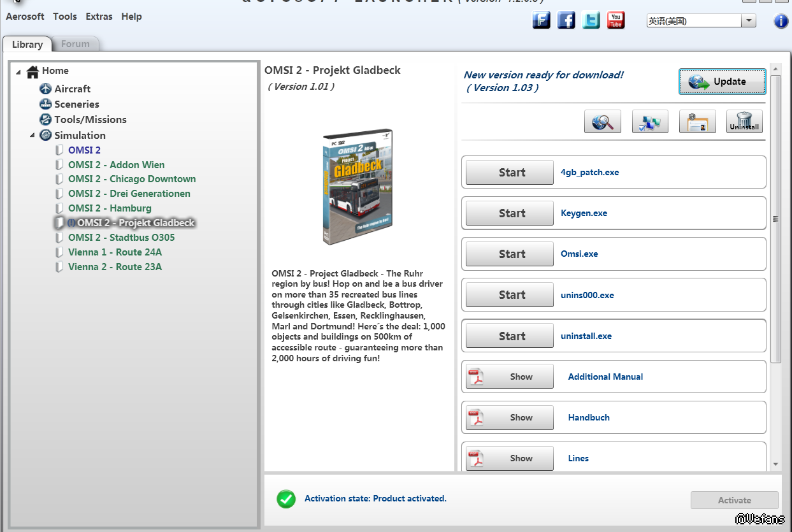
Task: Click the Keygen.exe file name
Action: [x=584, y=213]
